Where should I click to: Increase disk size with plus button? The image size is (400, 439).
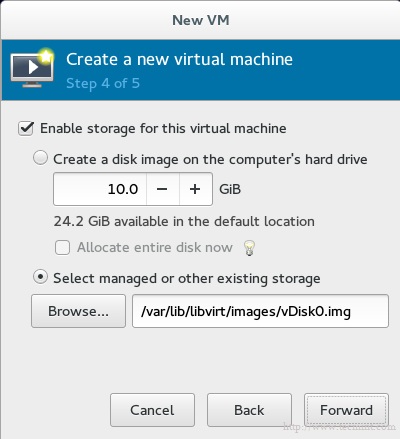point(196,189)
